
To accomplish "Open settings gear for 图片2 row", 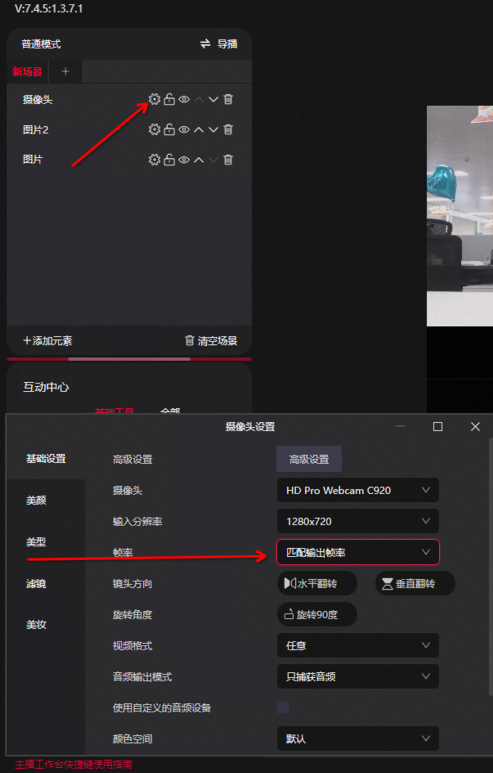I will 155,130.
